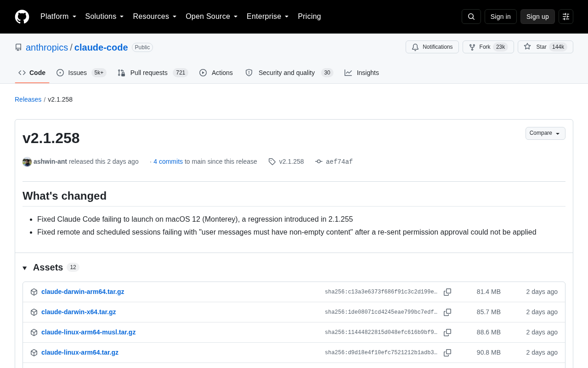Switch to the Code tab
This screenshot has width=588, height=368.
tap(32, 73)
